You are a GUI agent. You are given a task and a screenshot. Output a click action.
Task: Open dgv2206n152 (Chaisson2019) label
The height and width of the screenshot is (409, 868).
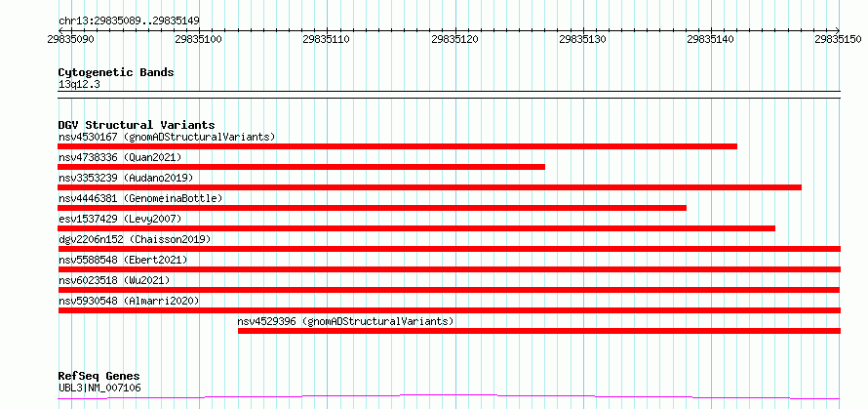(135, 239)
